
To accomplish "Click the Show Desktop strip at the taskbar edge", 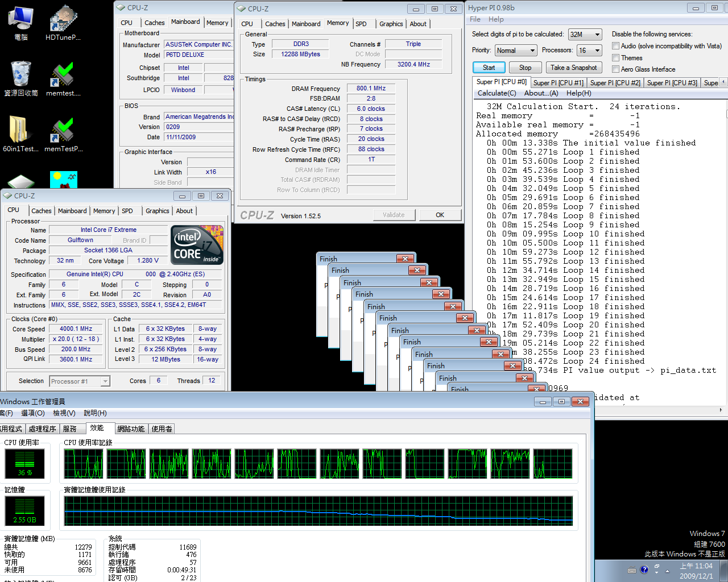I will click(x=724, y=571).
